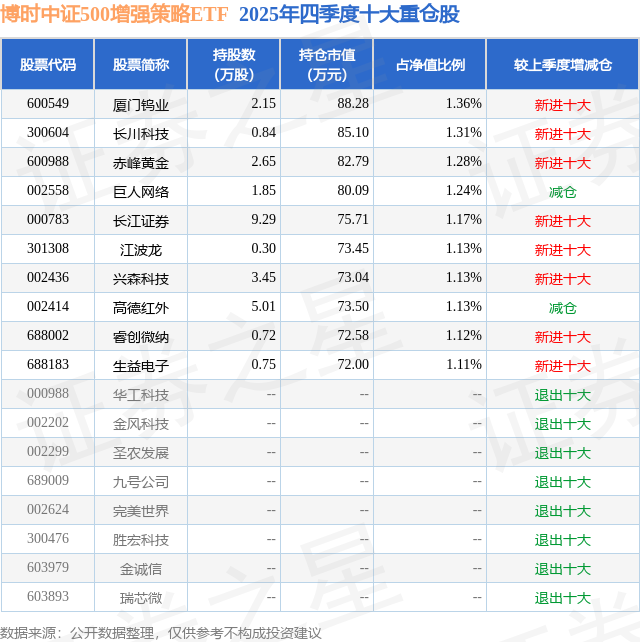The height and width of the screenshot is (642, 640).
Task: Select stock code 603893
Action: point(48,597)
